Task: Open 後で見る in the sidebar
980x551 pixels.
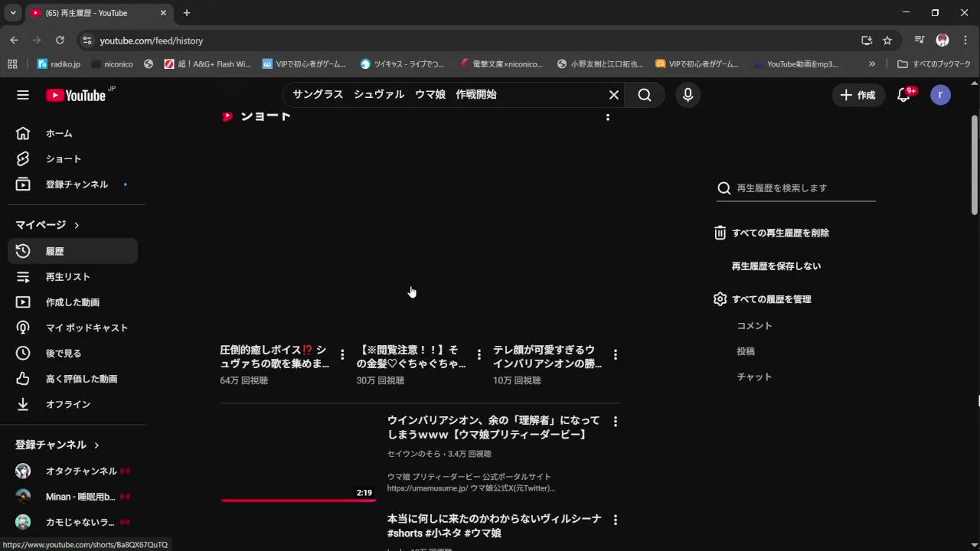Action: [x=73, y=354]
